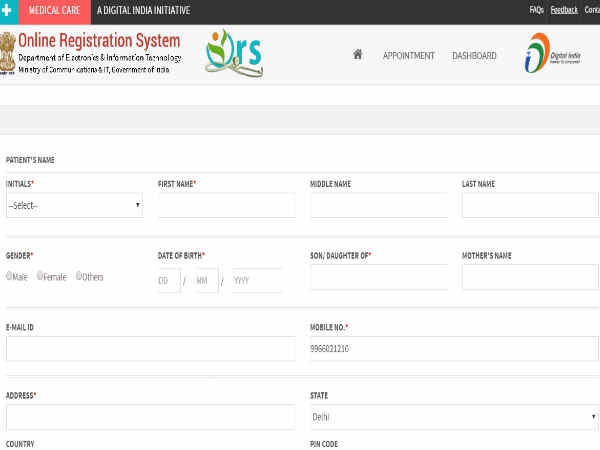Open the Digital India logo
Image resolution: width=600 pixels, height=450 pixels.
(x=552, y=53)
